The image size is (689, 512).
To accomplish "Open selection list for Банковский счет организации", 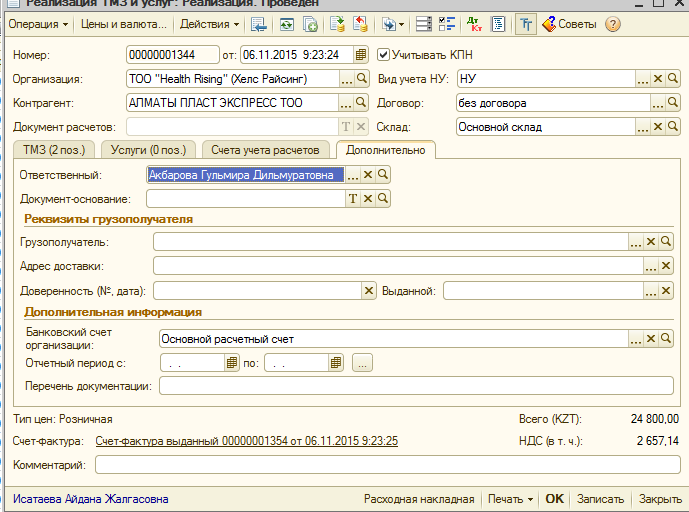I will point(636,339).
